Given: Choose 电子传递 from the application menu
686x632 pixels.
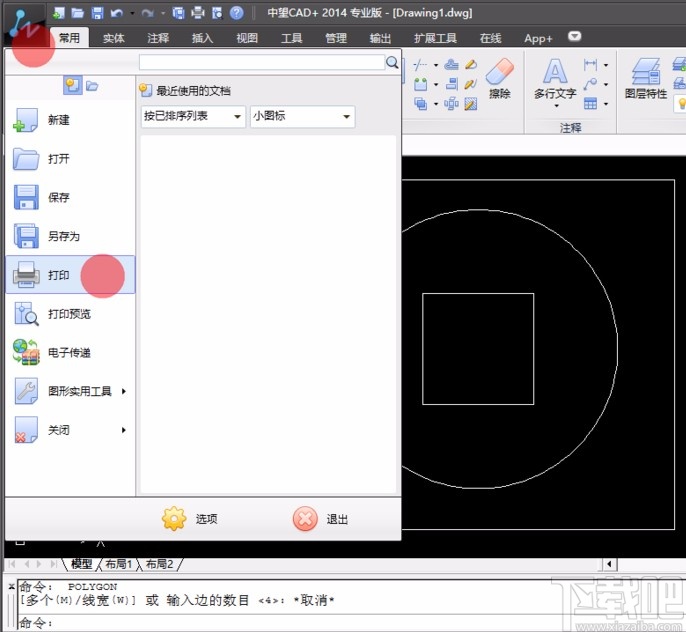Looking at the screenshot, I should coord(70,353).
